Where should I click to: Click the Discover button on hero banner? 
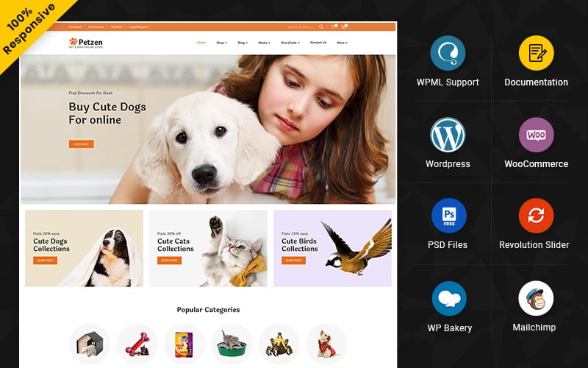tap(82, 144)
